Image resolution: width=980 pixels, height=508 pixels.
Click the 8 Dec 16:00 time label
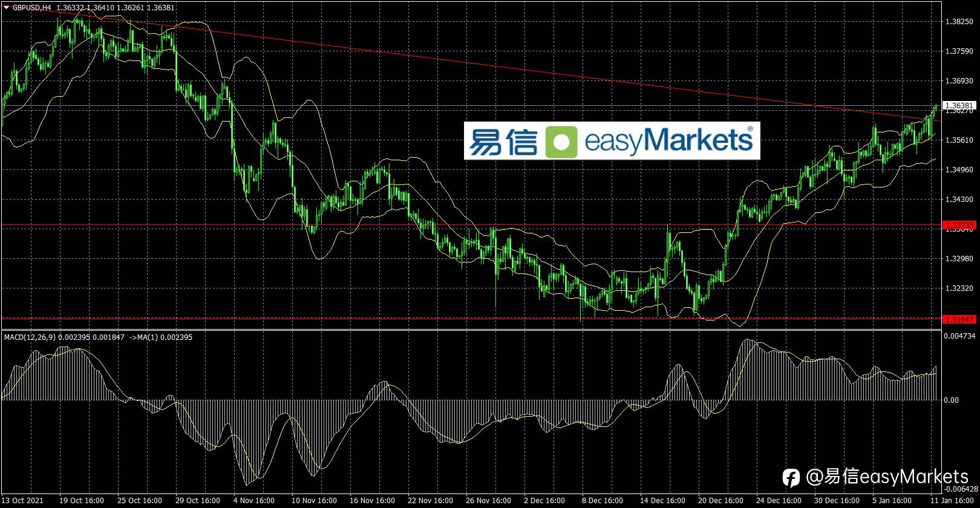603,500
